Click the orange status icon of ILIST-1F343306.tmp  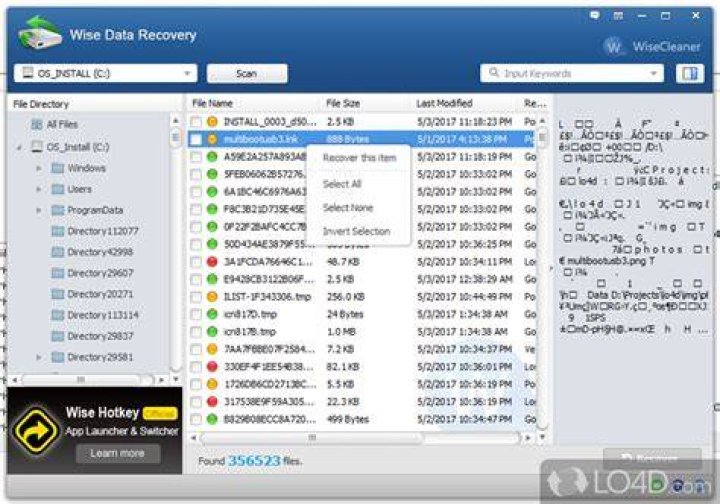pos(212,297)
